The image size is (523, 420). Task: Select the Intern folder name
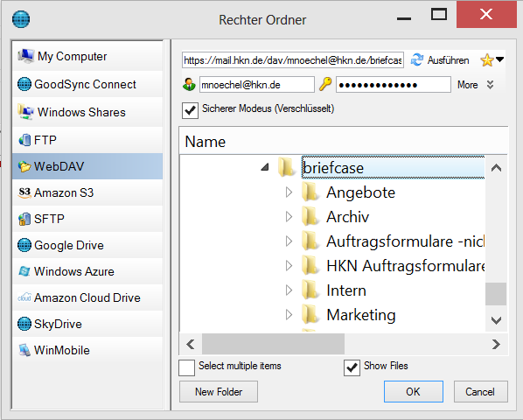tap(346, 290)
